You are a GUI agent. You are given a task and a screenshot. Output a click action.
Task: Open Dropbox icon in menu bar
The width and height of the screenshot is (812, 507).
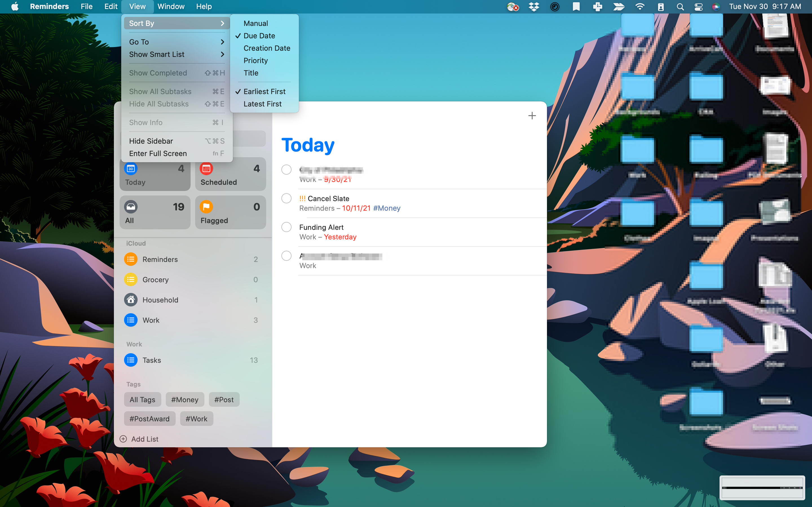point(533,7)
